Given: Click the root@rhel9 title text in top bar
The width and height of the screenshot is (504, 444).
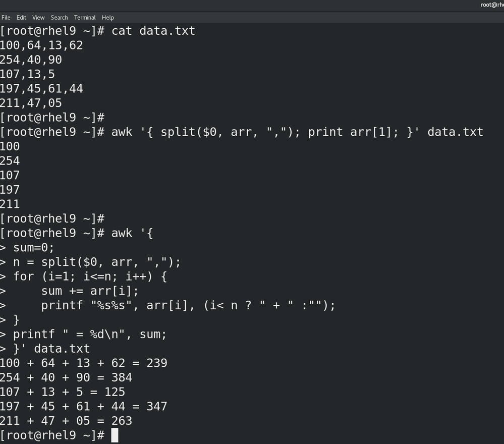Looking at the screenshot, I should point(491,4).
